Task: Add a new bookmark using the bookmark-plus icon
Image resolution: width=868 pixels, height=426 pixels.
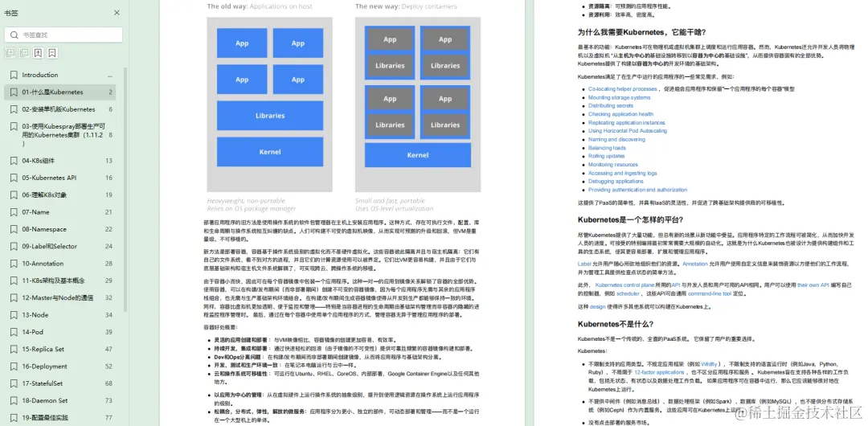Action: (x=38, y=53)
